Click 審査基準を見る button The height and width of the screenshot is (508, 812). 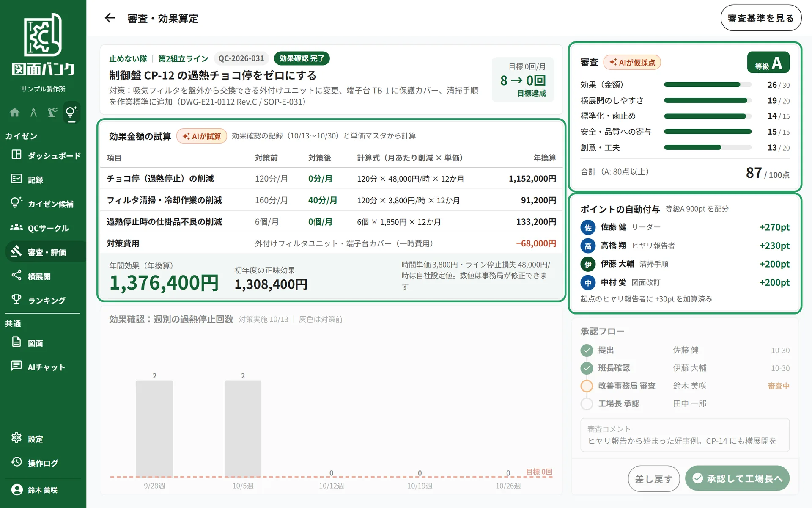click(761, 18)
